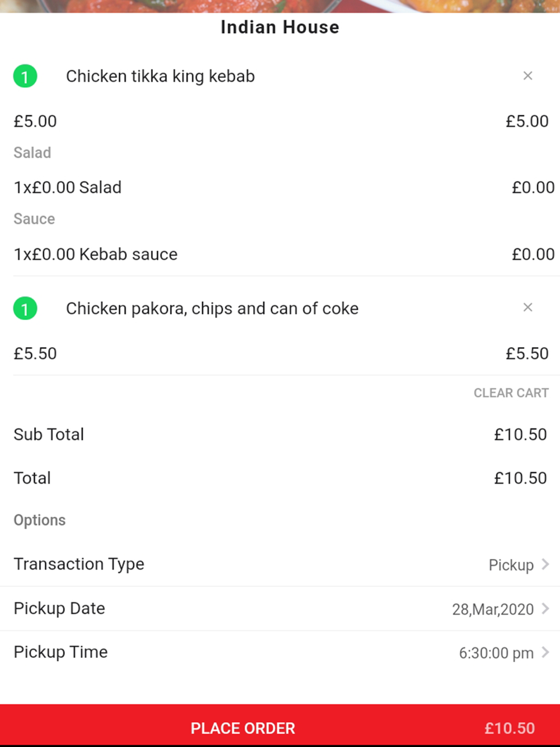Open Pickup Date chevron arrow
The width and height of the screenshot is (560, 747).
(x=545, y=609)
